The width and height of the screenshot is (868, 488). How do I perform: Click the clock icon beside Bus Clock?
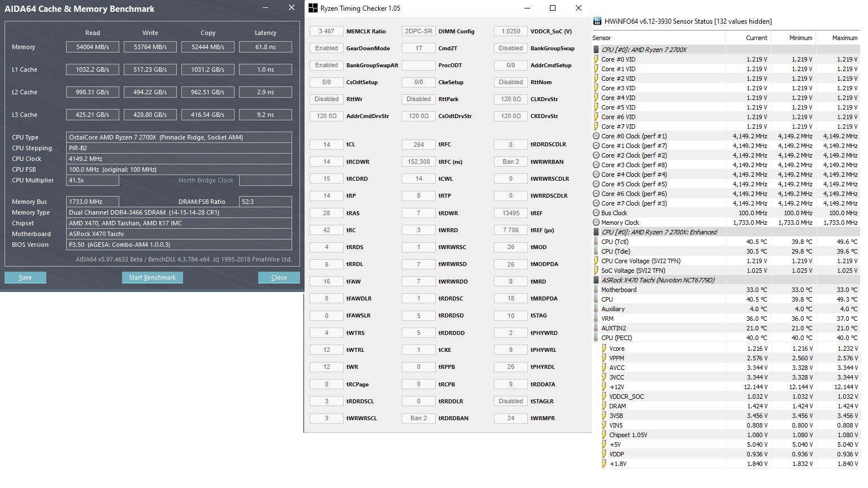pos(596,213)
